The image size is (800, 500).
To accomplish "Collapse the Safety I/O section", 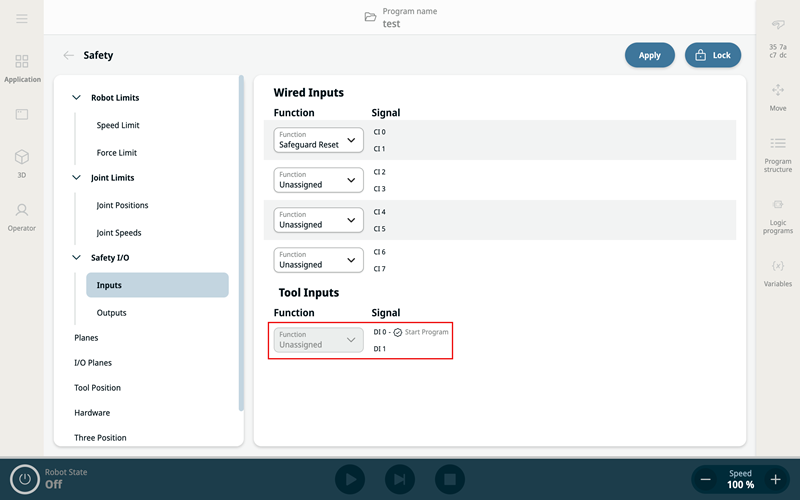I will (76, 258).
